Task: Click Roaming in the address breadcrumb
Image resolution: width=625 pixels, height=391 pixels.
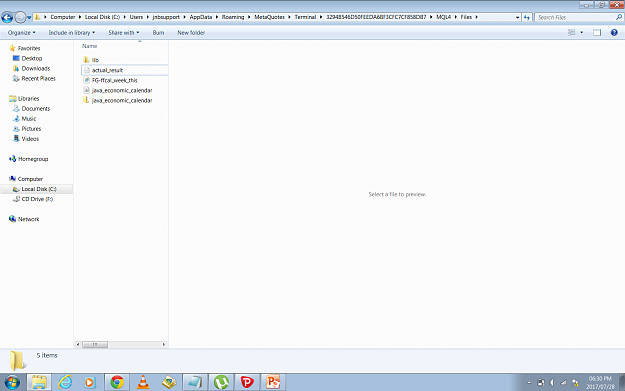Action: pos(233,17)
